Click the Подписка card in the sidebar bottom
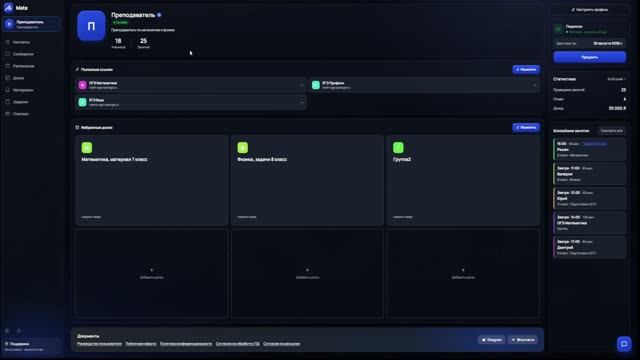 [x=32, y=346]
